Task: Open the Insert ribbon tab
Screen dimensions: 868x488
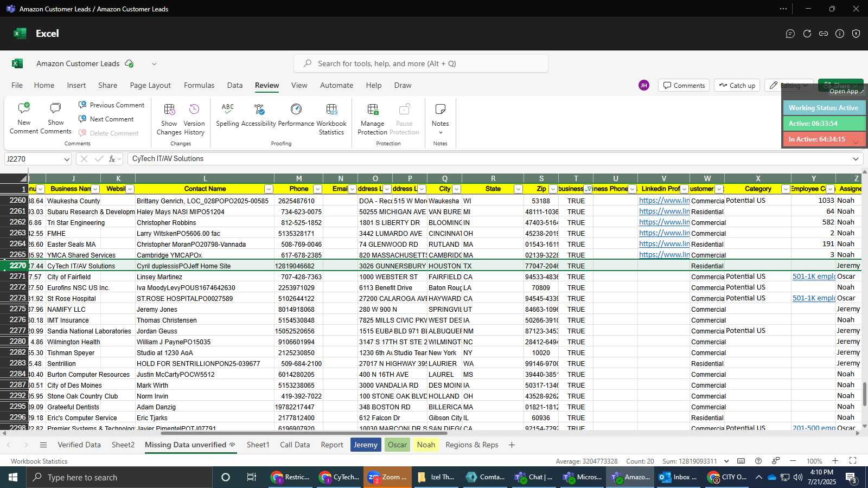Action: tap(76, 85)
